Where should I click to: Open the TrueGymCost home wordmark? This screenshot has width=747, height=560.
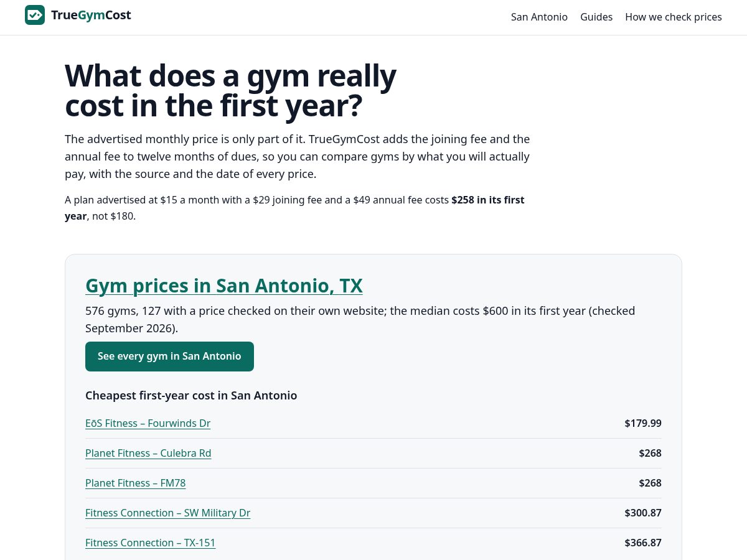point(91,15)
